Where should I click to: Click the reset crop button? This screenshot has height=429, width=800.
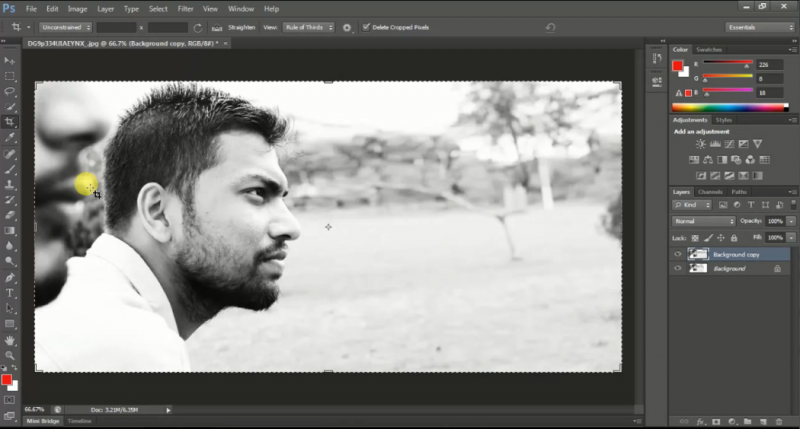click(x=550, y=28)
